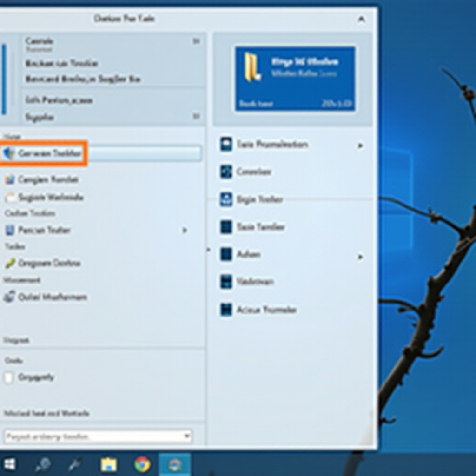The width and height of the screenshot is (476, 476).
Task: Click the orange-highlighted menu item
Action: click(x=44, y=153)
